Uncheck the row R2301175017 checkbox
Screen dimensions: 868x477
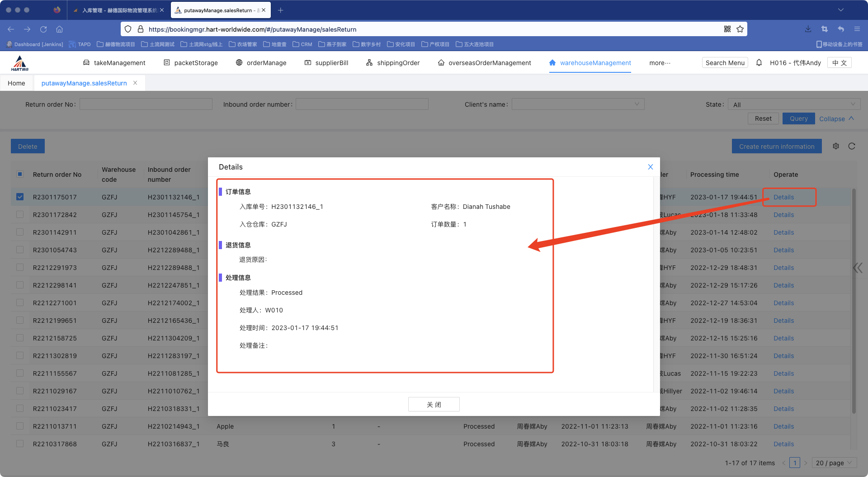click(20, 197)
